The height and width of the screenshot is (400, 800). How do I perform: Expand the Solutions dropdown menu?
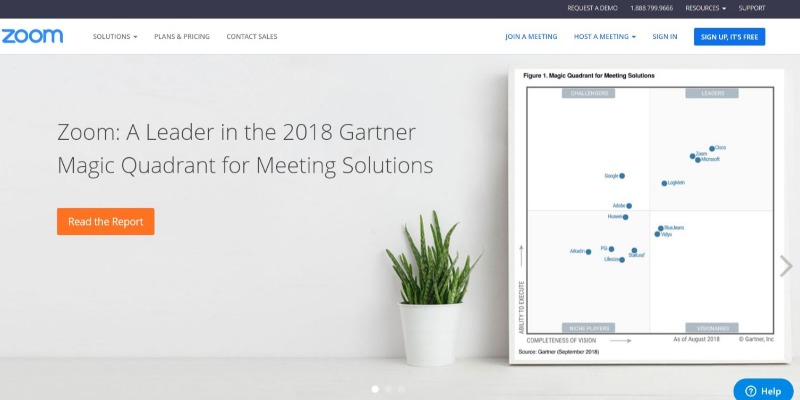coord(115,37)
